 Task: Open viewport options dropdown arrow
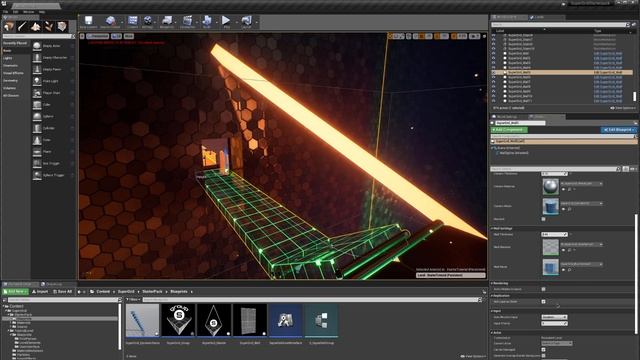pyautogui.click(x=82, y=36)
